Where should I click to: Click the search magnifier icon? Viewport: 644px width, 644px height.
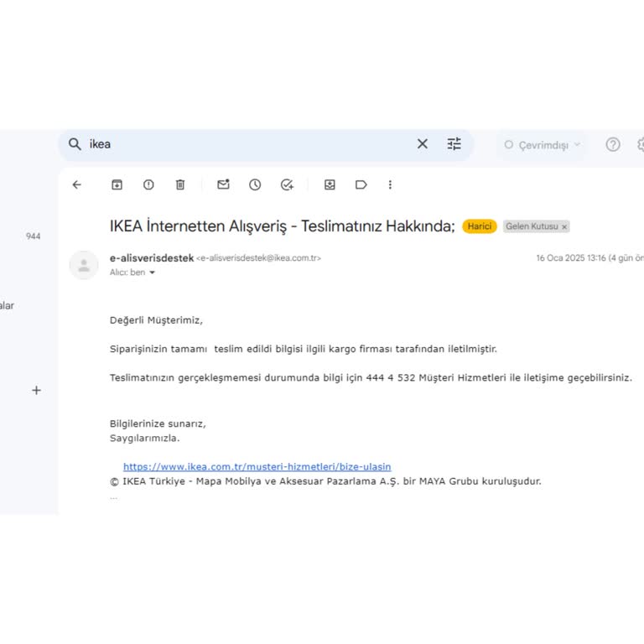coord(75,144)
